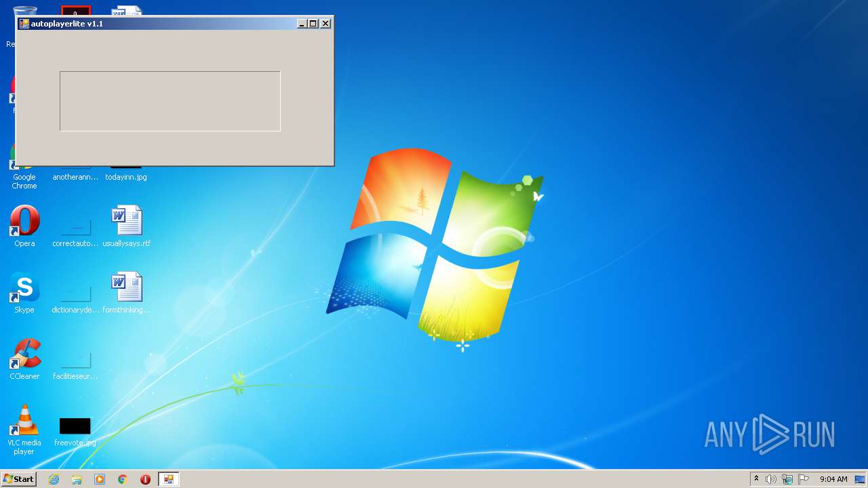The image size is (868, 488).
Task: Click the autoplayerlite title bar app icon
Action: point(24,24)
